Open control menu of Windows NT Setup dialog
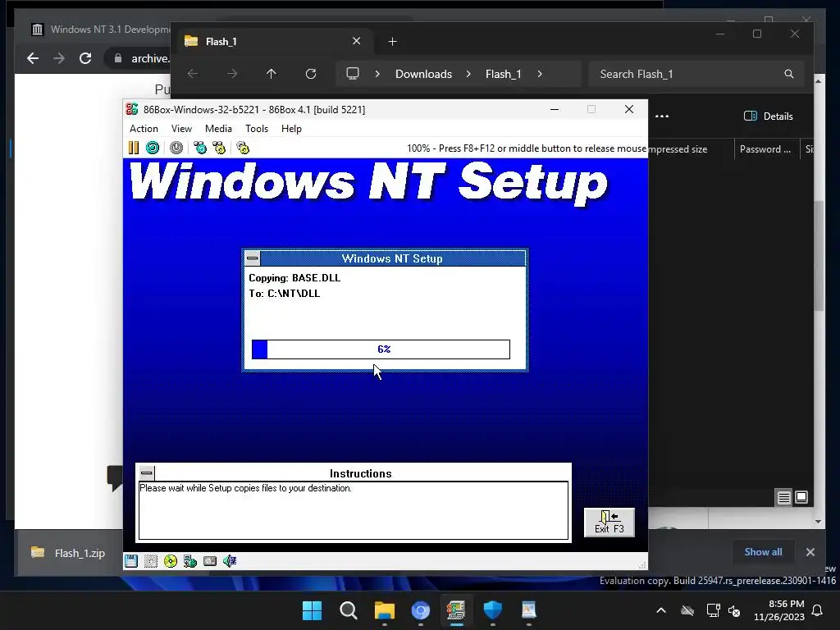This screenshot has height=630, width=840. click(253, 258)
